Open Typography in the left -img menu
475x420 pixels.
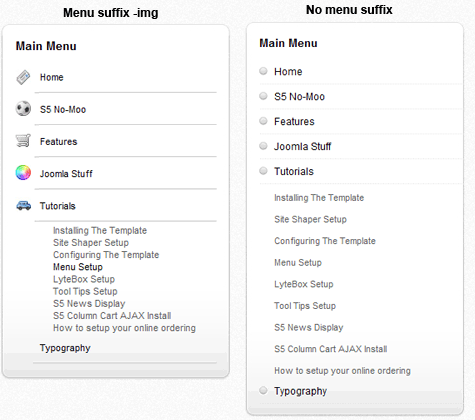point(65,348)
